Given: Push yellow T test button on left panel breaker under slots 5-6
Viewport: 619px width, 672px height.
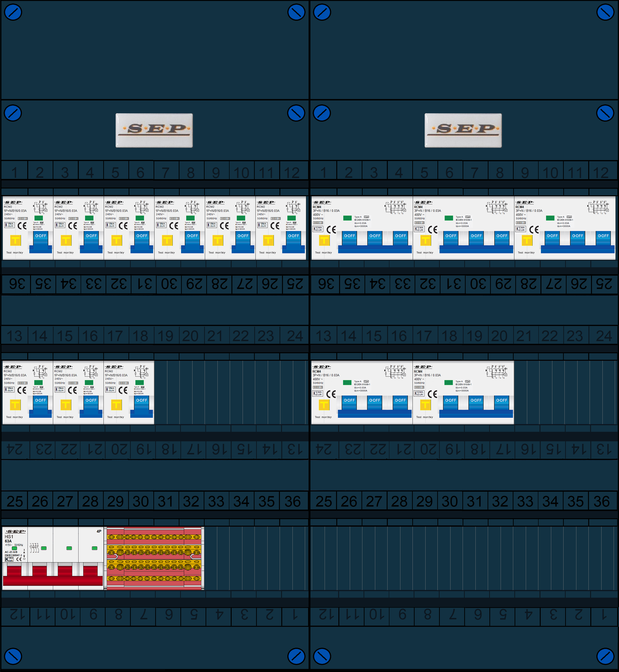Looking at the screenshot, I should point(117,240).
